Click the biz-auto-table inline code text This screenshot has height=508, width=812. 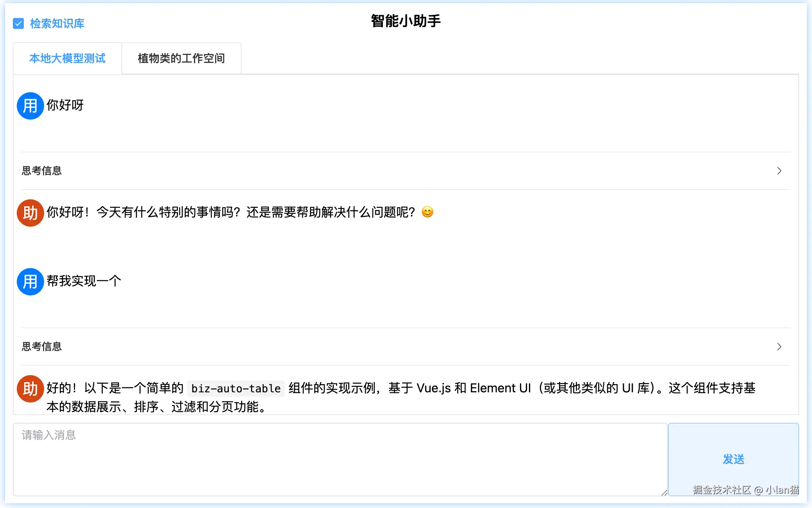[236, 388]
